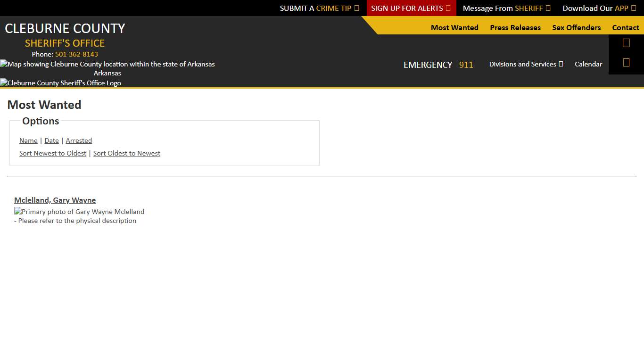Go to Press Releases in the navigation
Image resolution: width=644 pixels, height=362 pixels.
pos(515,27)
